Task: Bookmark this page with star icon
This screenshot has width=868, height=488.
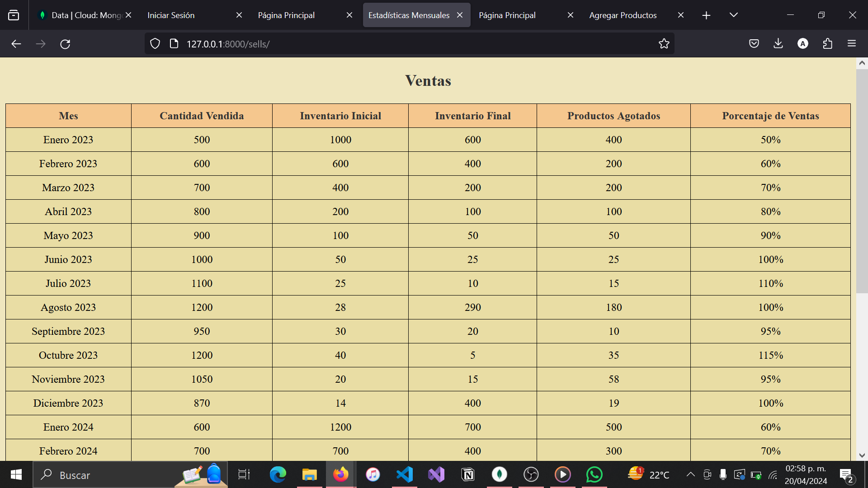Action: pos(664,44)
